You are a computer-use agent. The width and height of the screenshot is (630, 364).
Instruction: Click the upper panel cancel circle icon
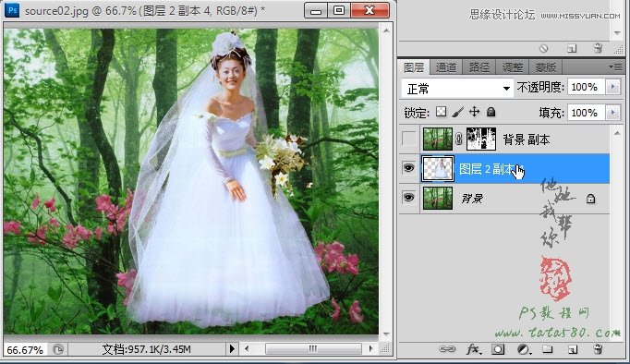(543, 49)
